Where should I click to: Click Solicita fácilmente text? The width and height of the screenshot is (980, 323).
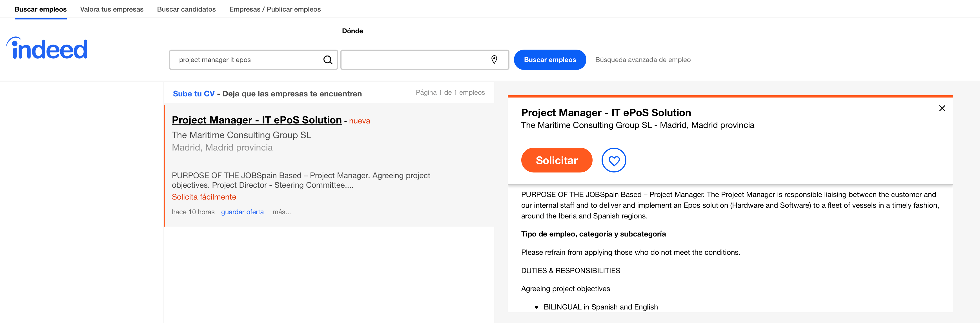coord(204,197)
